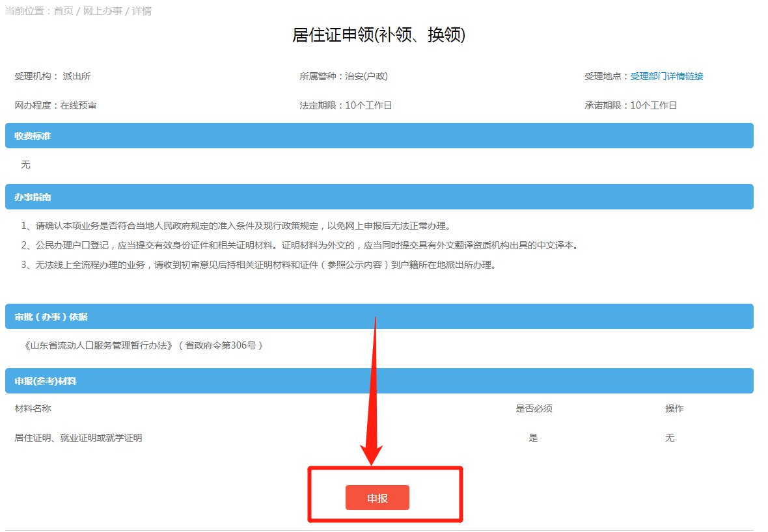Click the 材料名称 column header
The image size is (768, 532).
[x=33, y=408]
